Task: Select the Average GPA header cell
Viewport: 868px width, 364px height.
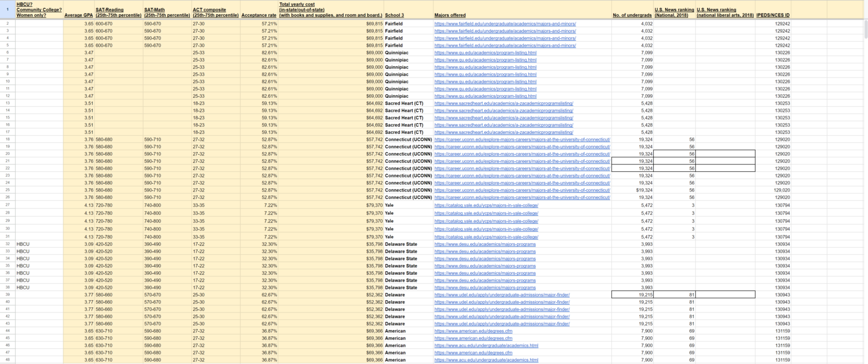Action: pos(78,15)
